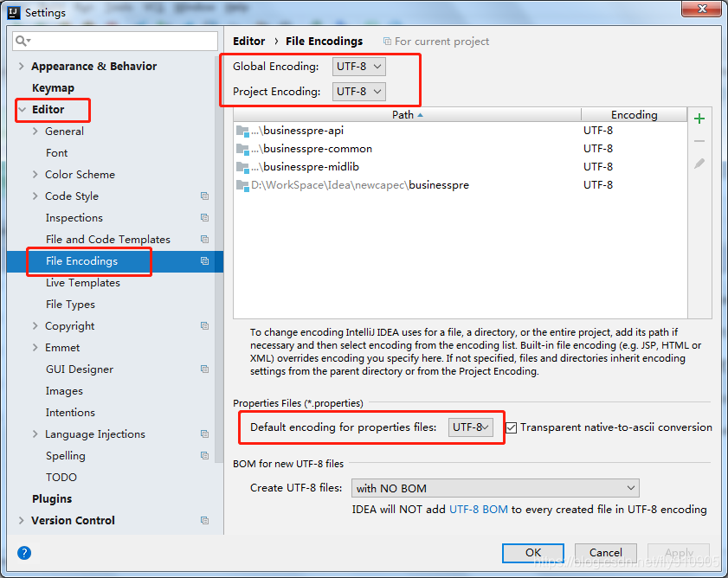Sort by the Path column header
Viewport: 728px width, 578px height.
407,115
